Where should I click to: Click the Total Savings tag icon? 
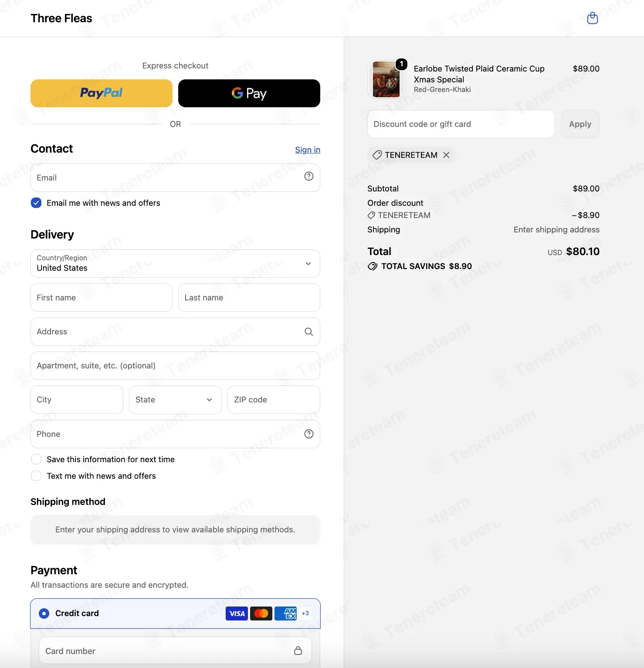click(x=373, y=266)
